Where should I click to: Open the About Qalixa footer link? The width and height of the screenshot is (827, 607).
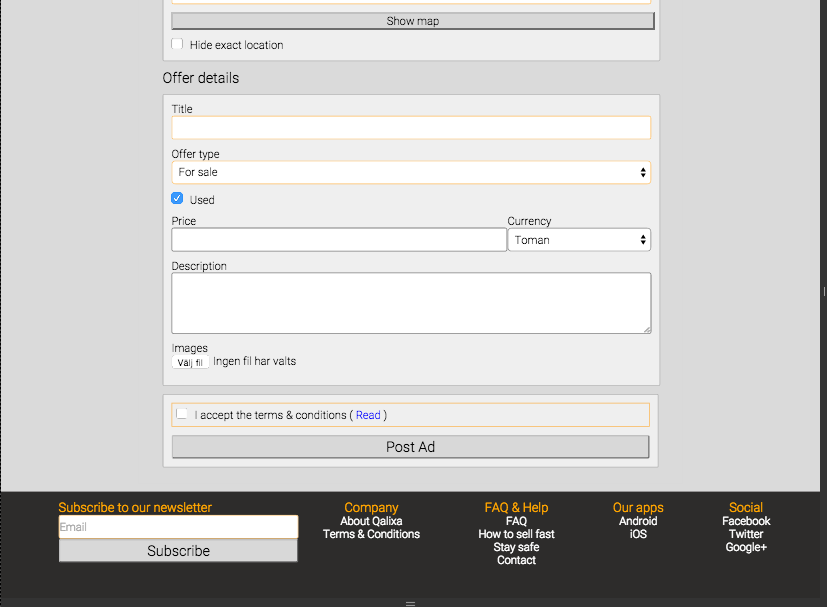(371, 521)
